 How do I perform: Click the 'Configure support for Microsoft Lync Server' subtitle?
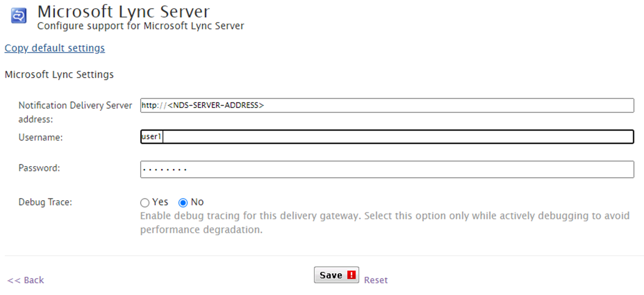tap(141, 26)
